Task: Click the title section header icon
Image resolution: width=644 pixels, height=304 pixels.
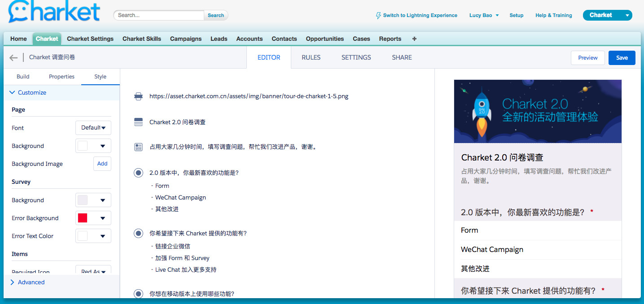Action: tap(139, 122)
